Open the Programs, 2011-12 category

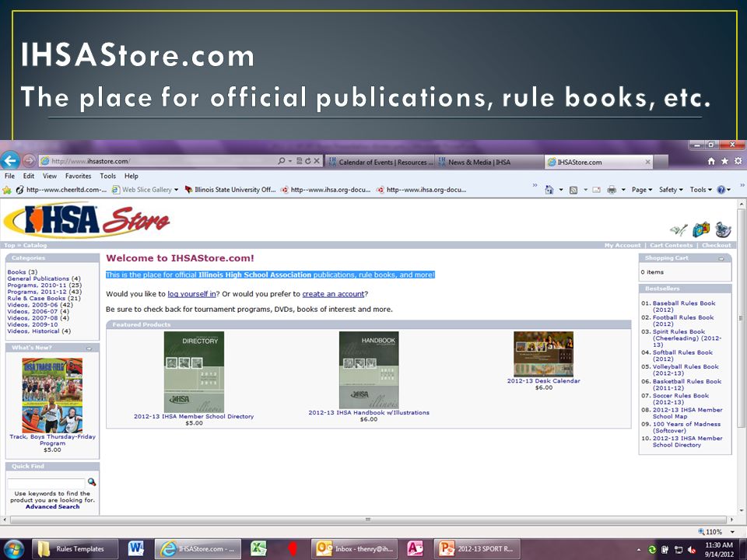pos(37,292)
